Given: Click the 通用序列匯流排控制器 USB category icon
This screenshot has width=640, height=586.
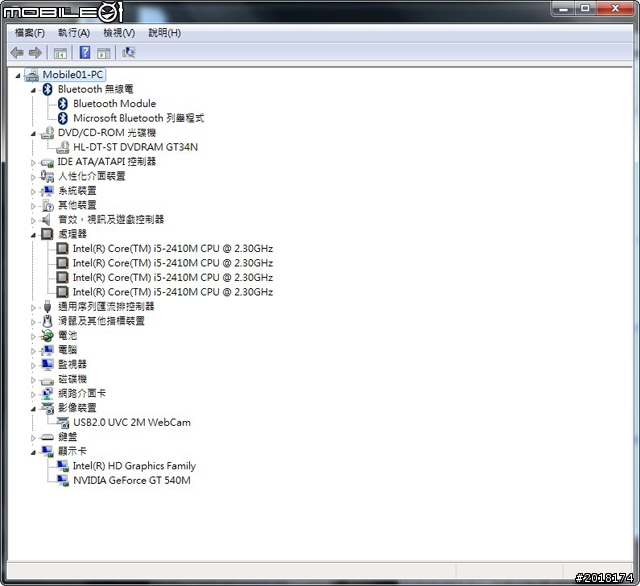Looking at the screenshot, I should pos(47,307).
